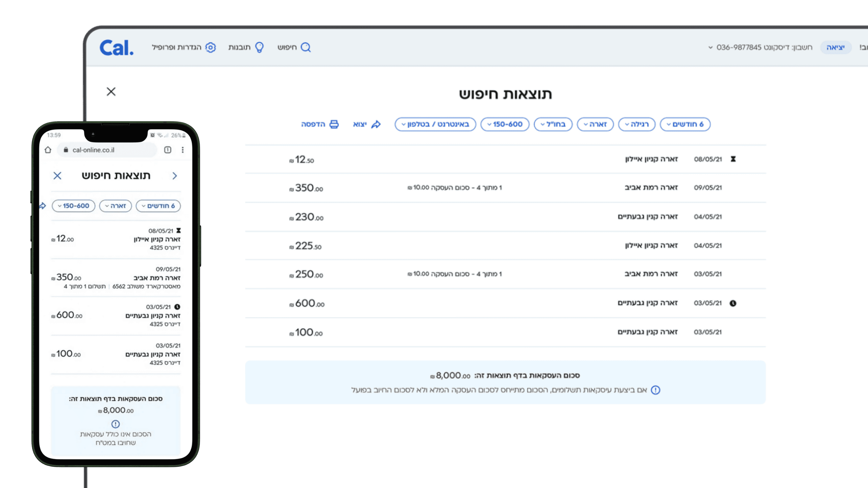Open mobile browser tab switcher icon

click(167, 150)
